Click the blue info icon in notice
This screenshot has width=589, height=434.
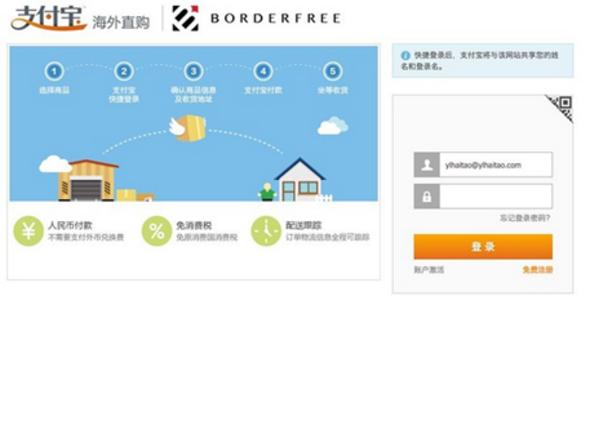pyautogui.click(x=405, y=56)
